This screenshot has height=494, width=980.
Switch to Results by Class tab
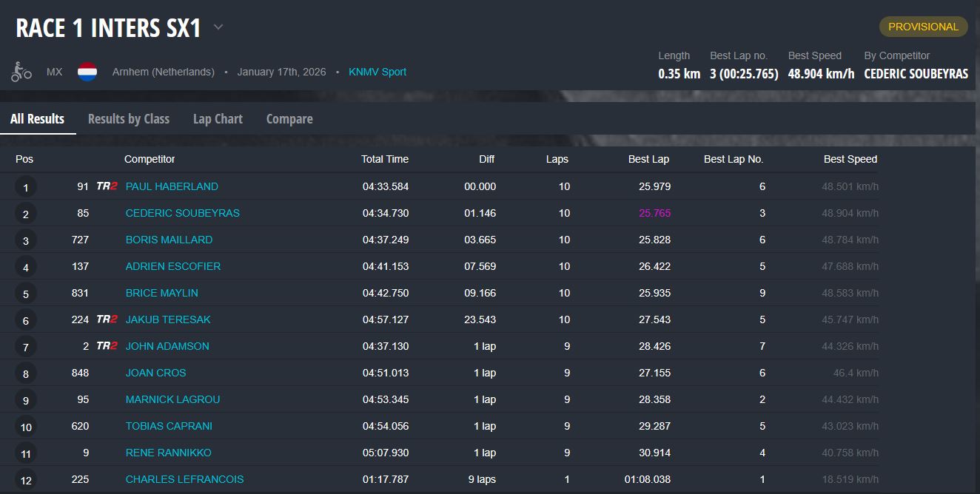[x=129, y=119]
